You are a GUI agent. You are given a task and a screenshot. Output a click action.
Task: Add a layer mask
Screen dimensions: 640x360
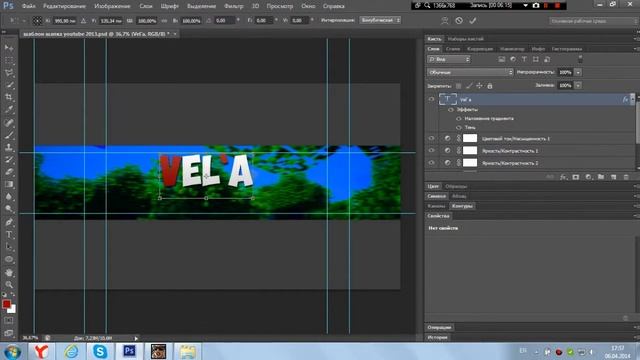576,177
